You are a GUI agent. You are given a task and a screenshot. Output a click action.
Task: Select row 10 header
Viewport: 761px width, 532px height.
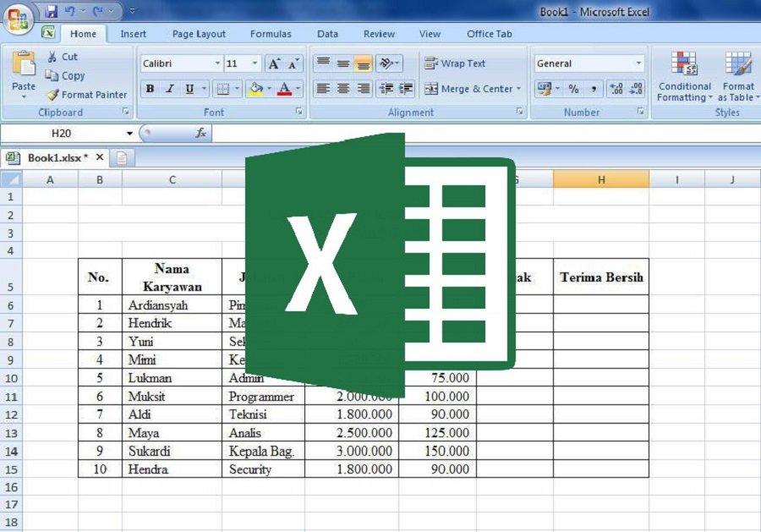tap(11, 378)
